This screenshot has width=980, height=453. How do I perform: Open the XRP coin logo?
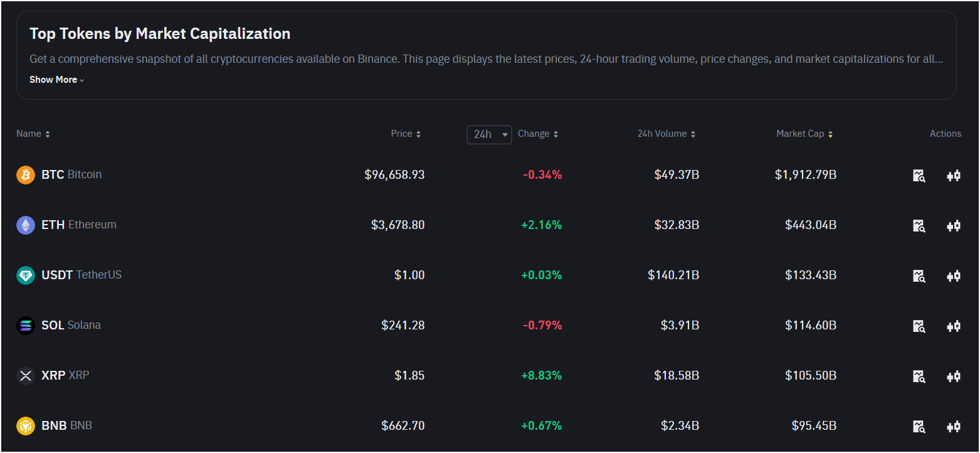26,376
